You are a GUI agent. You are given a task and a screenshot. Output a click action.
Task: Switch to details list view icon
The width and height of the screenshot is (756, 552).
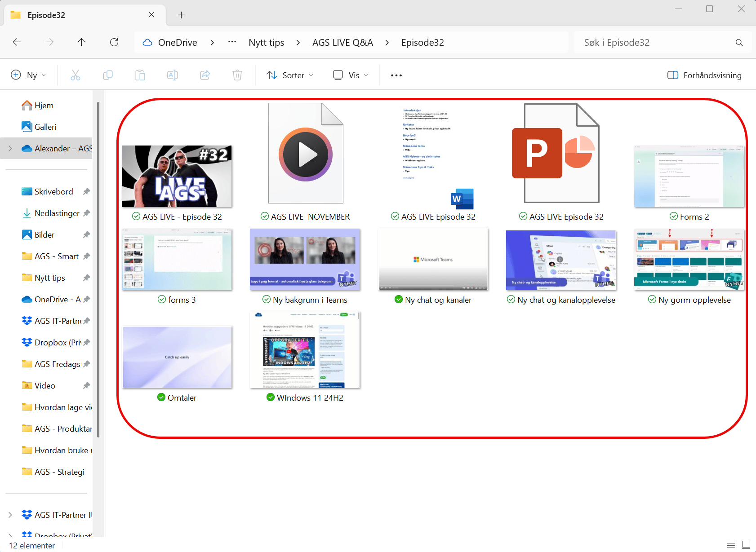point(731,544)
